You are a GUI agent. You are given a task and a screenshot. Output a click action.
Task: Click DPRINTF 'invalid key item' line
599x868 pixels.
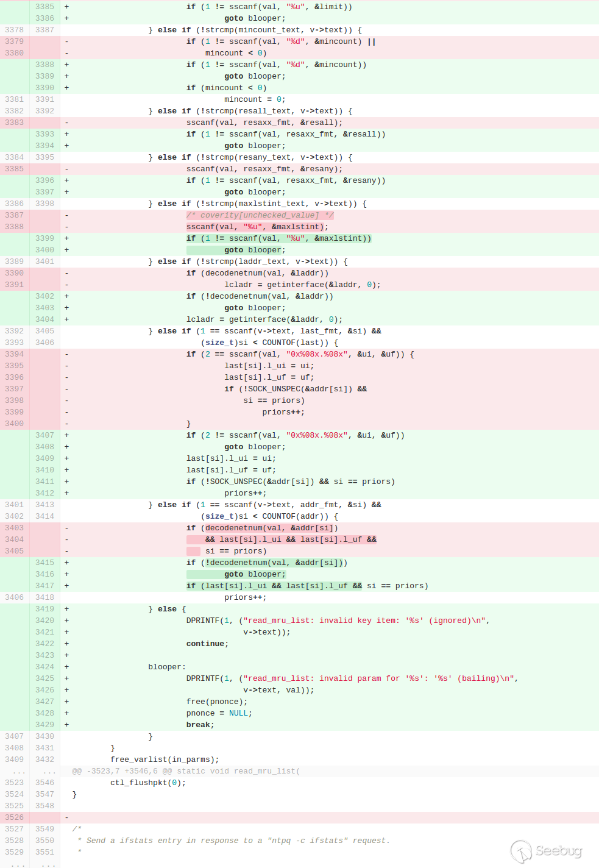(338, 621)
